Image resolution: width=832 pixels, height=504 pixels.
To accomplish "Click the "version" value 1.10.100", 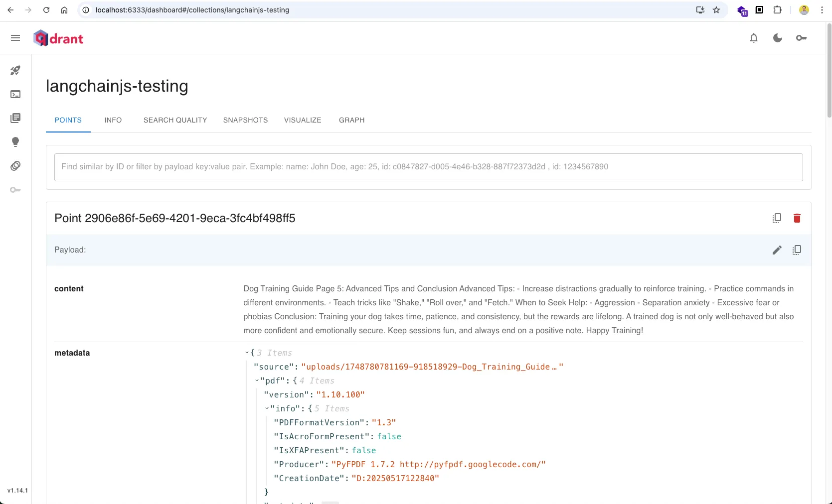I will pyautogui.click(x=340, y=395).
